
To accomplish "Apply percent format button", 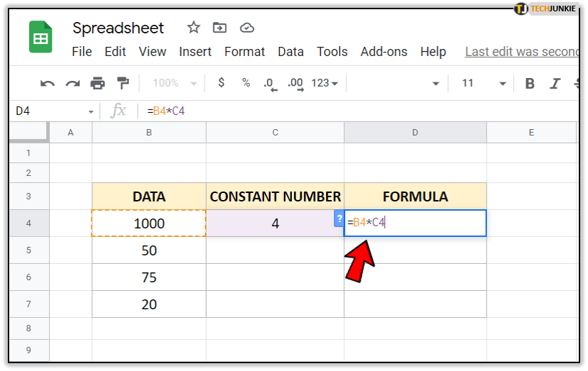I will click(x=246, y=83).
